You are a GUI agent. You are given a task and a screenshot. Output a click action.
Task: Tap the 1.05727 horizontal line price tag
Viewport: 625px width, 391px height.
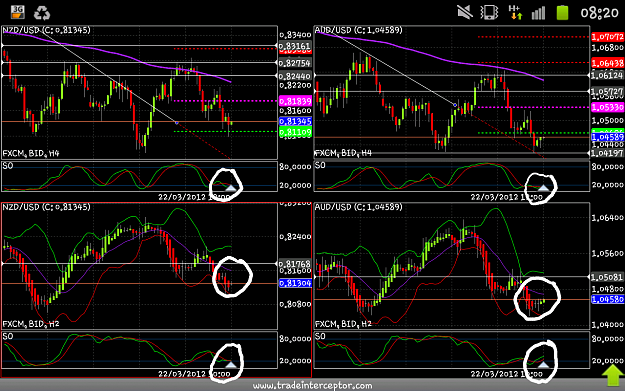coord(607,92)
